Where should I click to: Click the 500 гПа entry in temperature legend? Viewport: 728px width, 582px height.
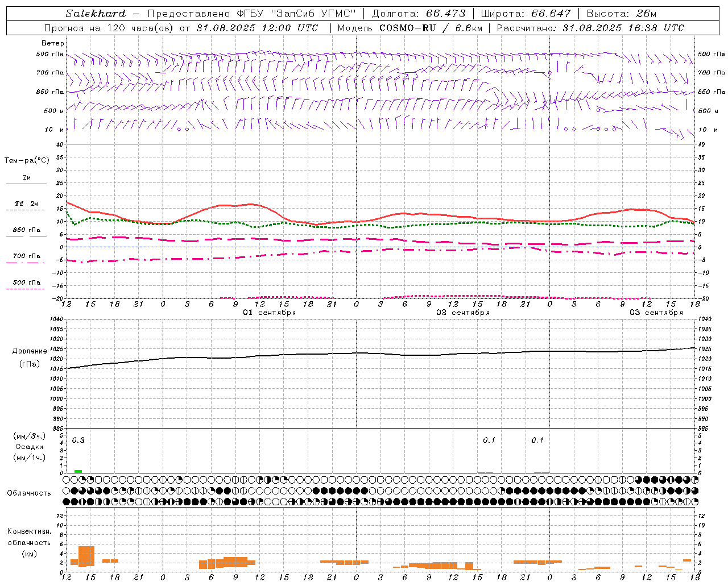coord(27,282)
